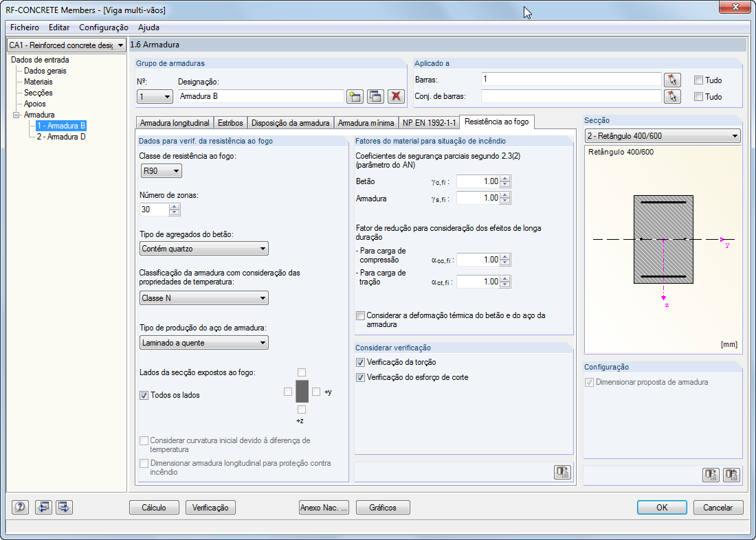Uncheck Todos os lados checkbox
The image size is (756, 540).
[144, 395]
